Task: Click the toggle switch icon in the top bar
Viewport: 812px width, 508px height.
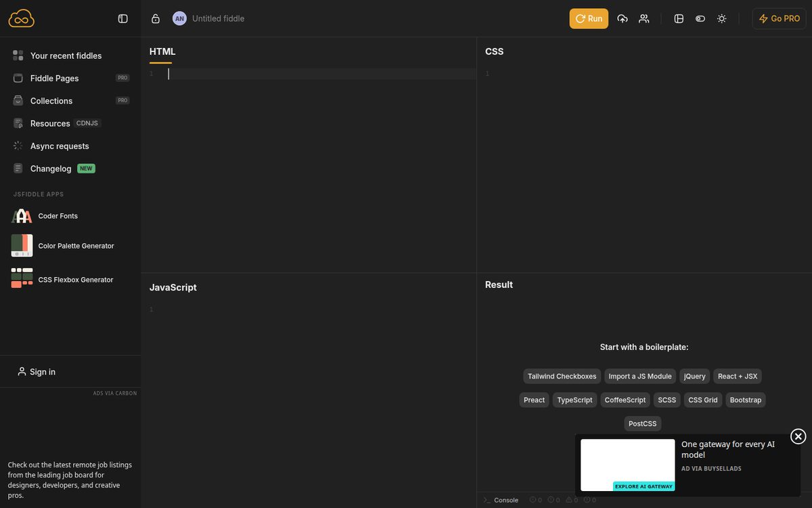Action: point(700,19)
